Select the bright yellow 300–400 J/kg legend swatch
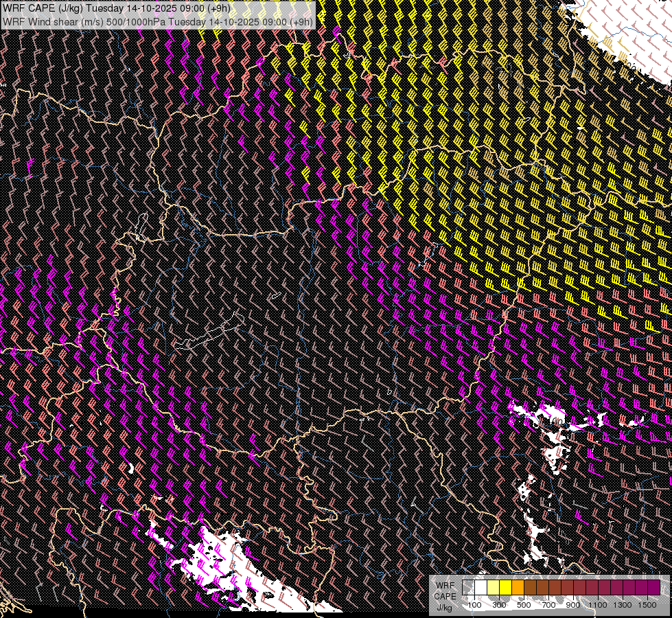The image size is (672, 618). click(x=506, y=587)
